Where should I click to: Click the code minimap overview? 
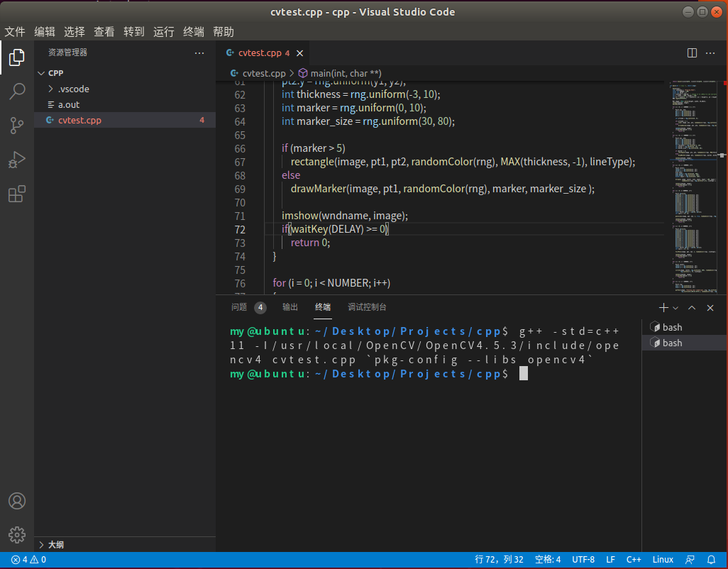pos(693,187)
